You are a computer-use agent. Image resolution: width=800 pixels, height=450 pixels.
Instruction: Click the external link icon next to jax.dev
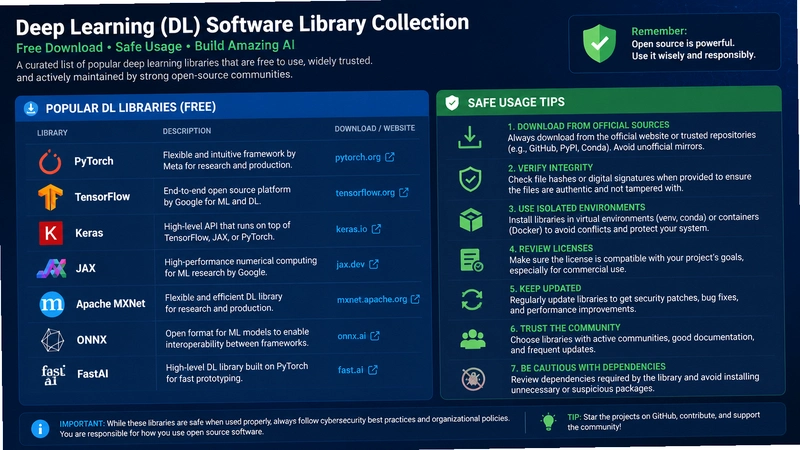[374, 264]
